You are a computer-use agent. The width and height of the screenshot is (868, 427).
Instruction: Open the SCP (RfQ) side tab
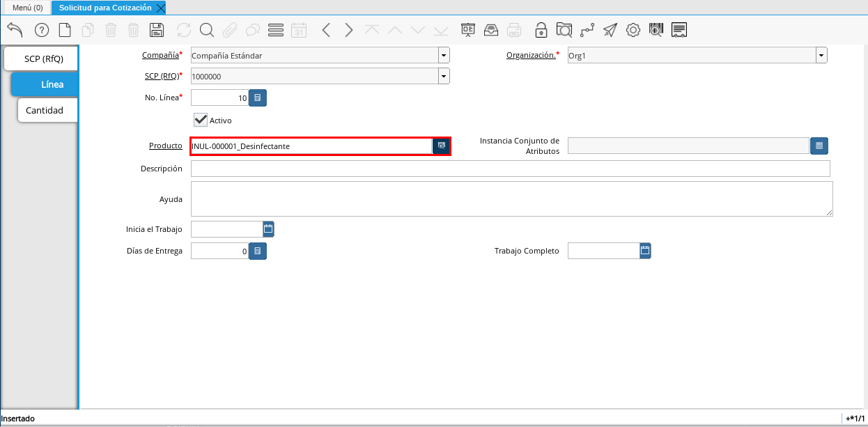pyautogui.click(x=41, y=59)
